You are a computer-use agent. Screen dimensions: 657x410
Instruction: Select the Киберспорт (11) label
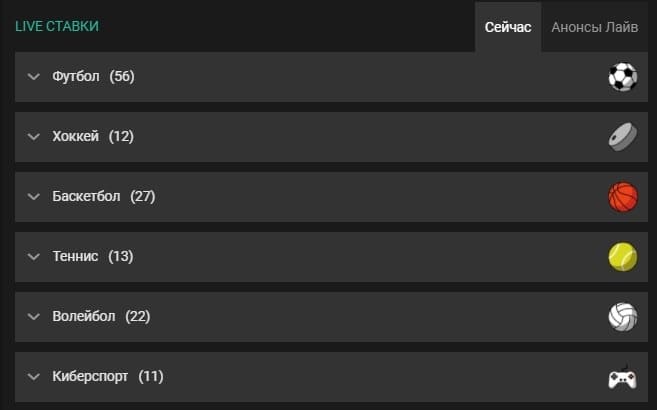(108, 376)
